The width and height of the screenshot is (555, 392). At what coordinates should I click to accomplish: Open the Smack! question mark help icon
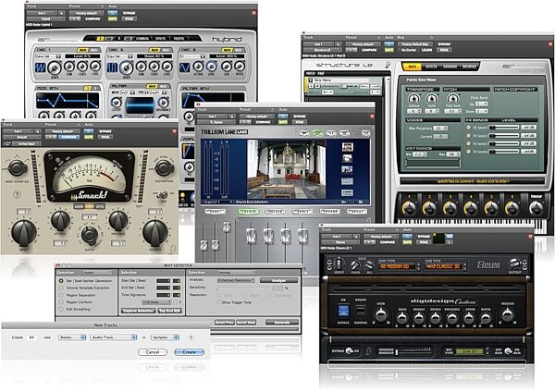17,194
